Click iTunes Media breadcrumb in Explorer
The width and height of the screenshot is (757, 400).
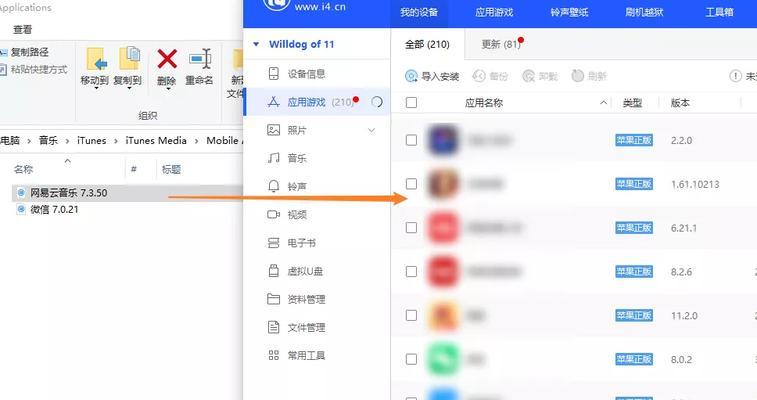(x=156, y=140)
